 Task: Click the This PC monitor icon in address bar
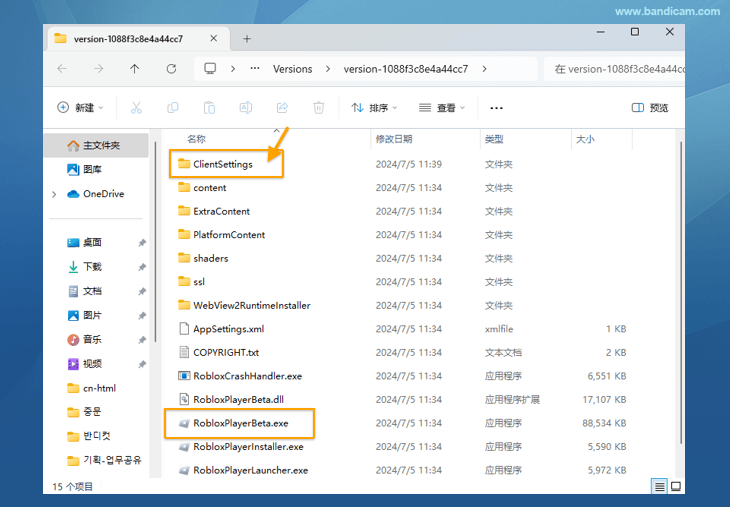click(210, 69)
